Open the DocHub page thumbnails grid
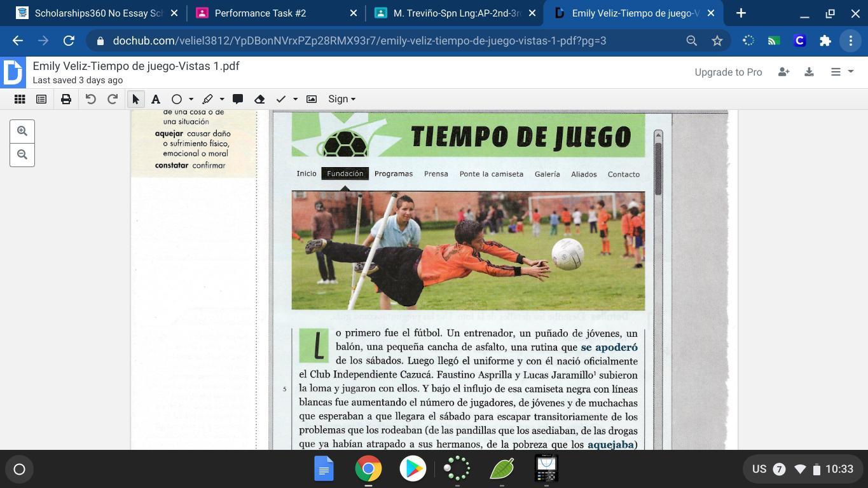868x488 pixels. (x=20, y=99)
